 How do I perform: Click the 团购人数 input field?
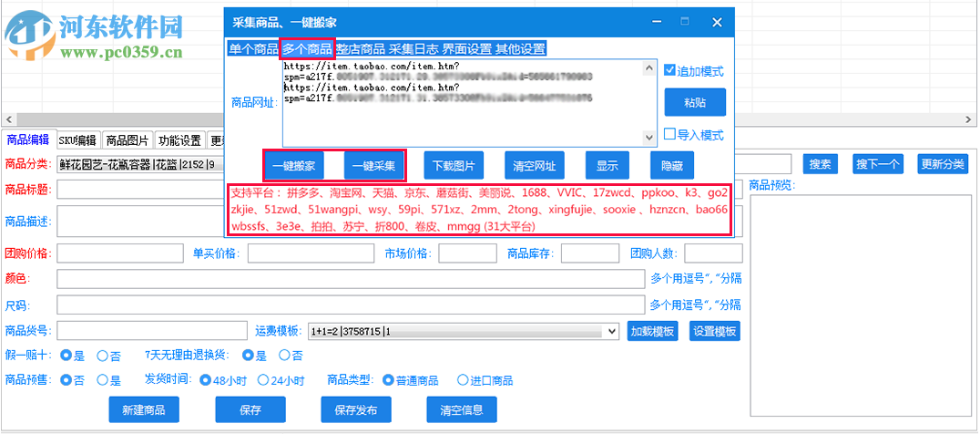click(x=714, y=253)
